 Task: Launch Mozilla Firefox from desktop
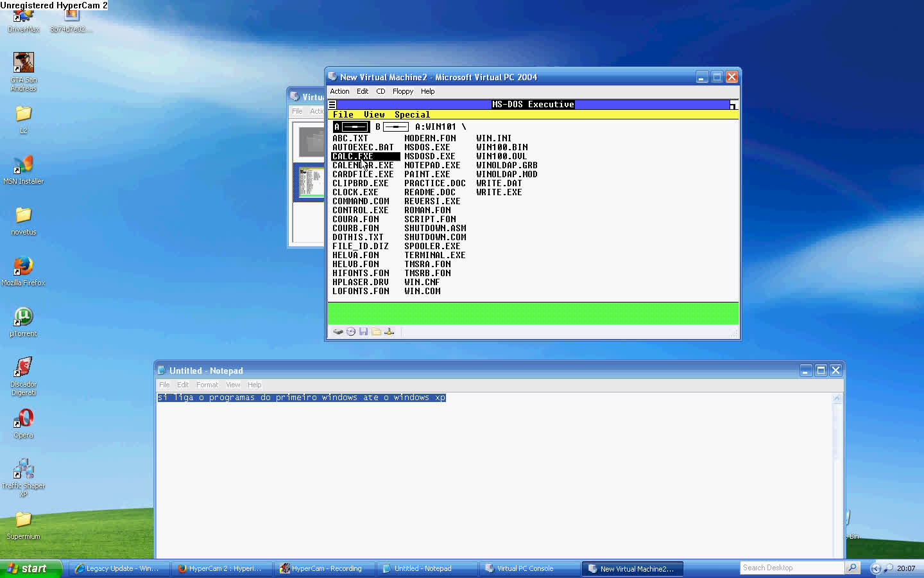[x=23, y=271]
